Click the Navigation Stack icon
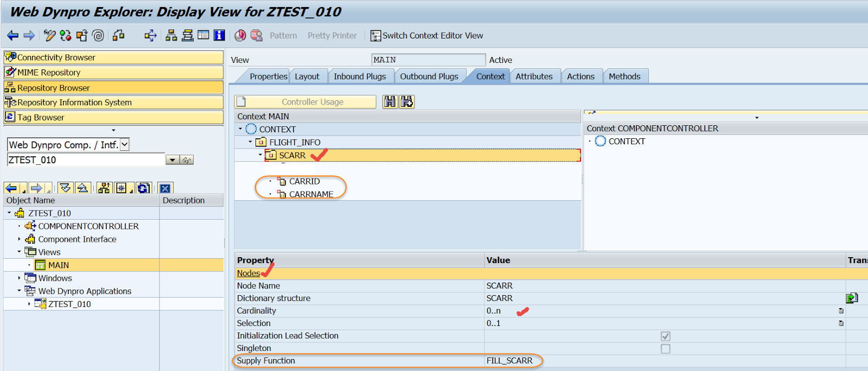This screenshot has width=868, height=371. [x=188, y=36]
